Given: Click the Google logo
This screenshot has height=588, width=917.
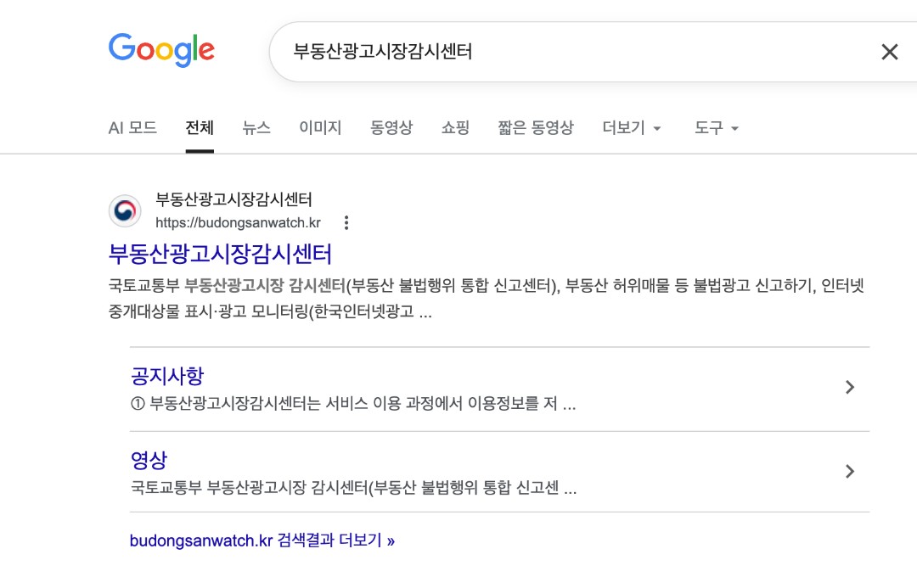Looking at the screenshot, I should 161,50.
